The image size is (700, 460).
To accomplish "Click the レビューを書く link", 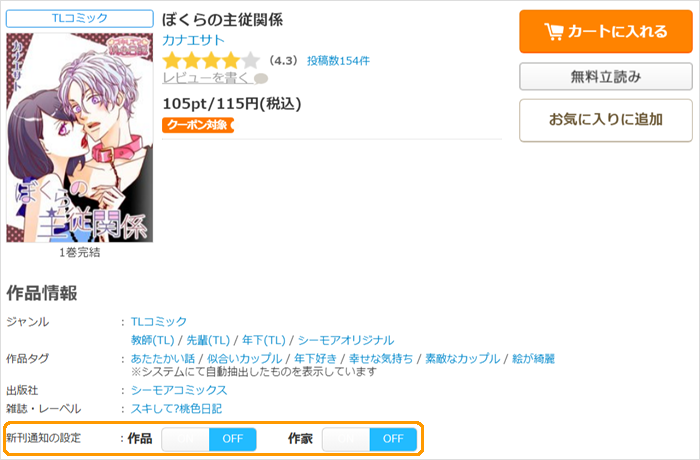I will [x=207, y=78].
